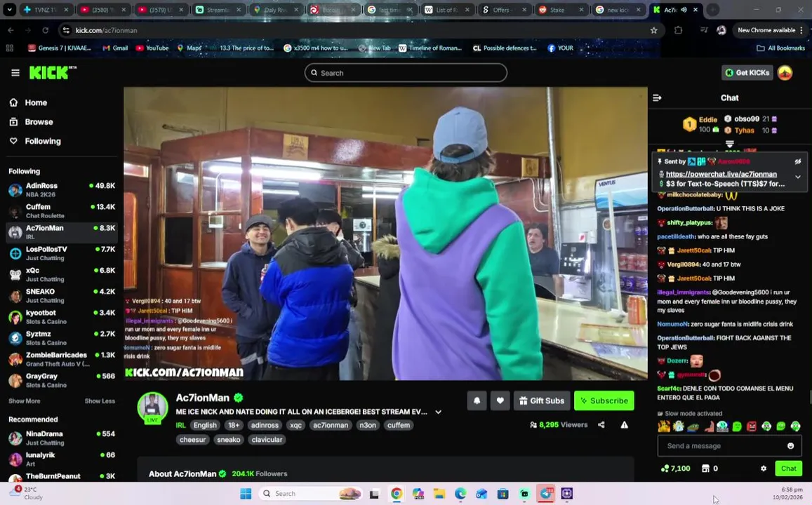The height and width of the screenshot is (505, 812).
Task: Toggle stream notification bell
Action: [x=477, y=400]
